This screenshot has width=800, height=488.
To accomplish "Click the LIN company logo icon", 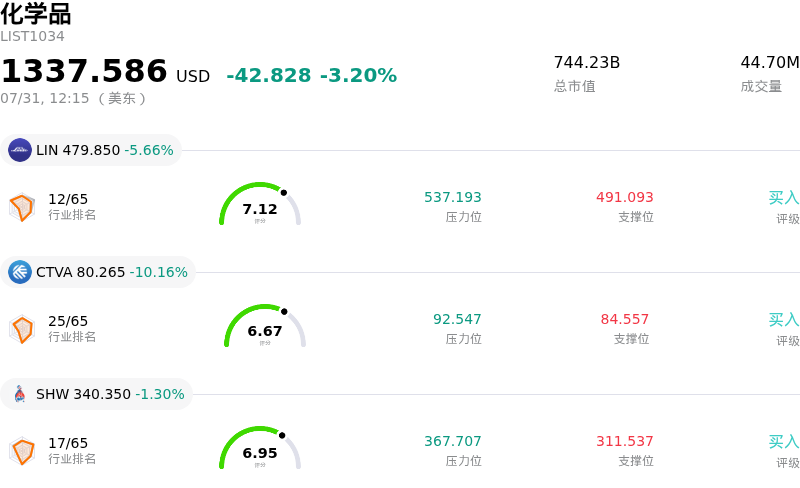I will pos(20,150).
